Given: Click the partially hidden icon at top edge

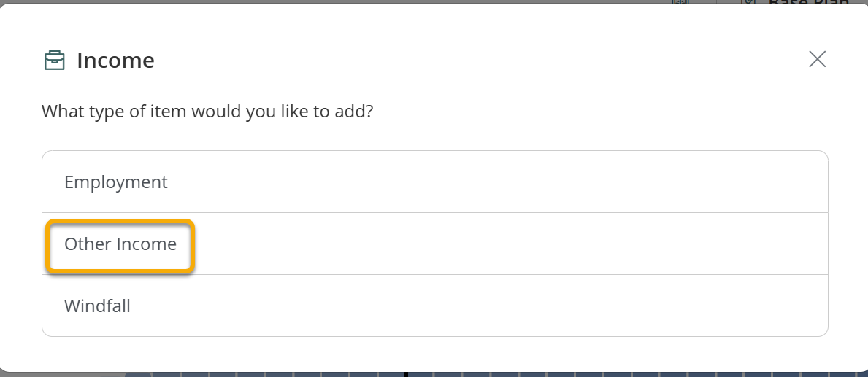Looking at the screenshot, I should point(680,2).
